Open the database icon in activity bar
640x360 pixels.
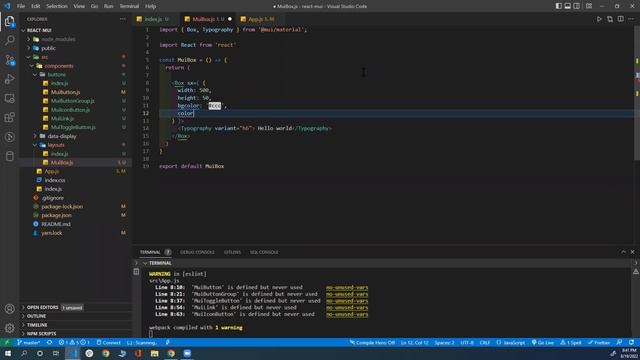pyautogui.click(x=9, y=156)
